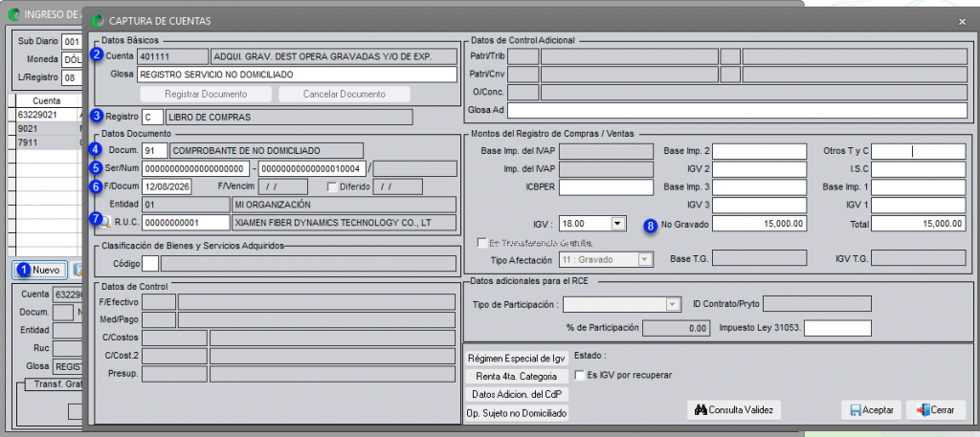Image resolution: width=980 pixels, height=437 pixels.
Task: Click the binoculars icon on Consulta Validez
Action: point(700,410)
